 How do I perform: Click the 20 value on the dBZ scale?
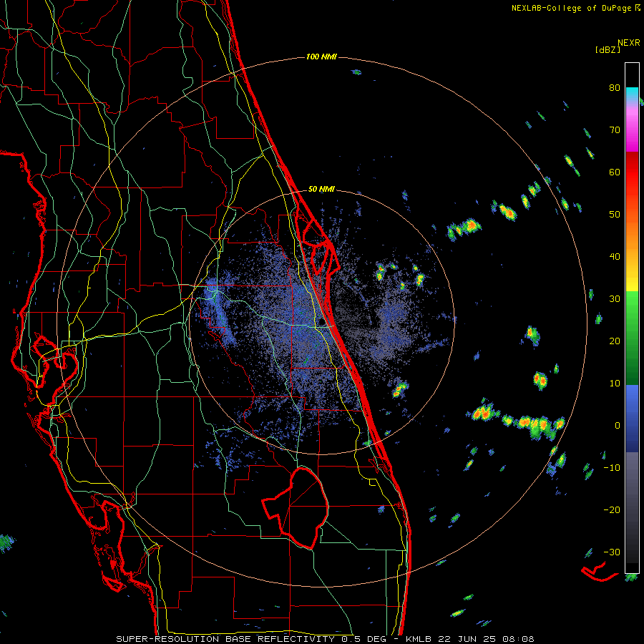point(615,341)
